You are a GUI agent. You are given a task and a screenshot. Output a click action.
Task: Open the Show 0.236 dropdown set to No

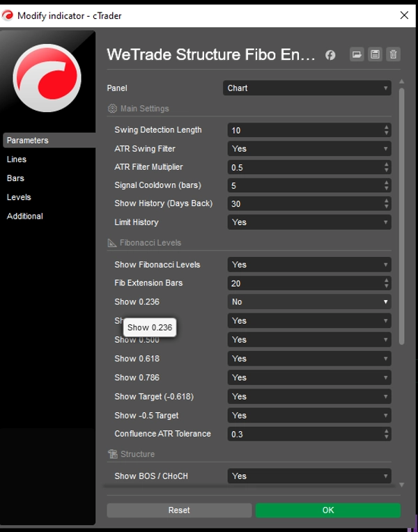[x=309, y=302]
